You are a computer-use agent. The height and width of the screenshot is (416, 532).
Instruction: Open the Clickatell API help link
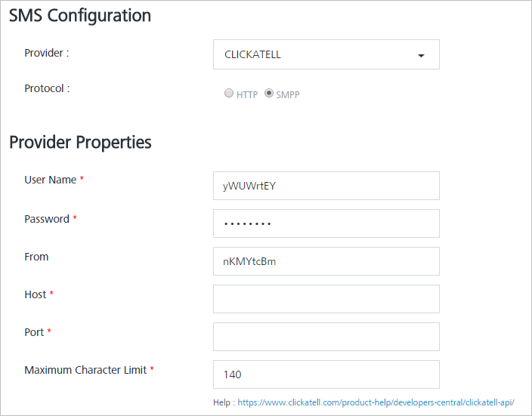[x=376, y=402]
